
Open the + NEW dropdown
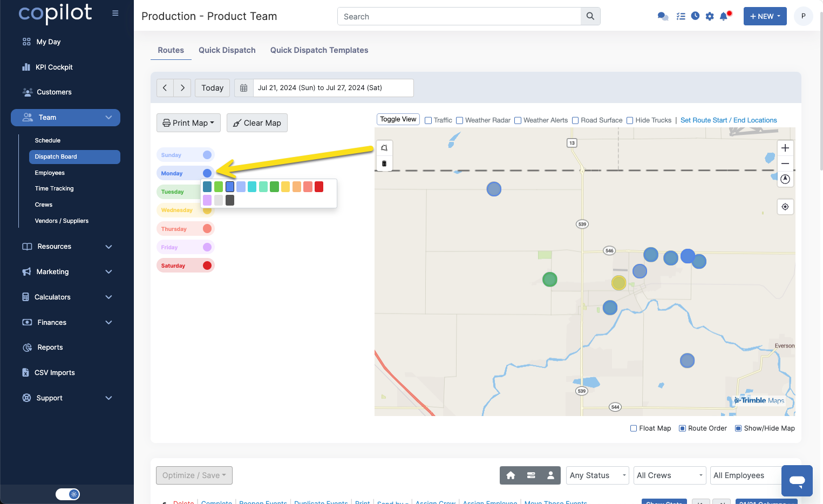pyautogui.click(x=765, y=16)
